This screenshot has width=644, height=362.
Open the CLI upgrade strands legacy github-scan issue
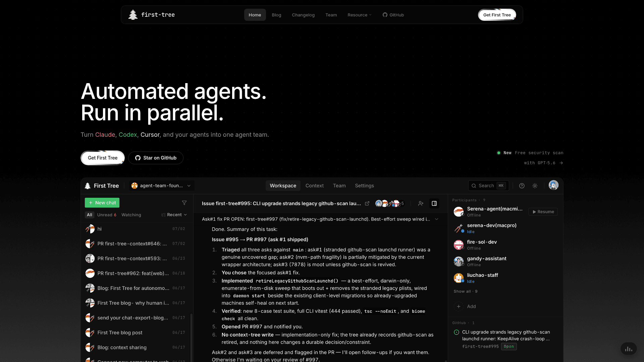point(506,335)
